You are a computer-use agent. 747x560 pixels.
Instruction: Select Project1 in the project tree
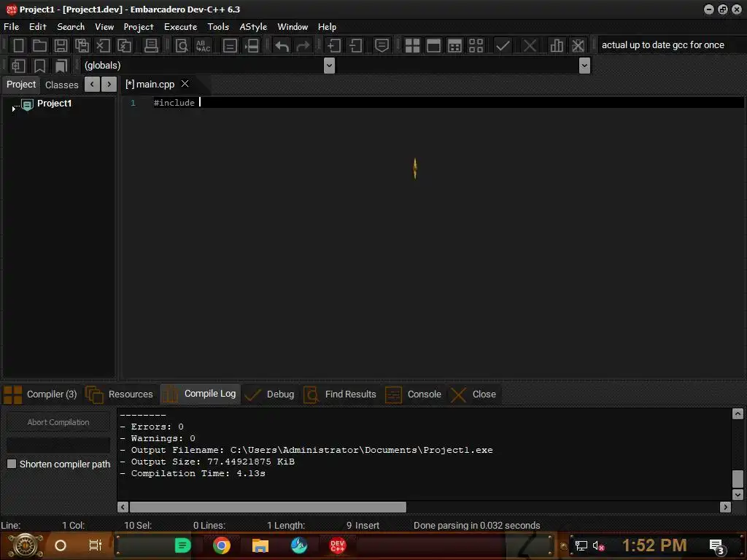coord(54,104)
